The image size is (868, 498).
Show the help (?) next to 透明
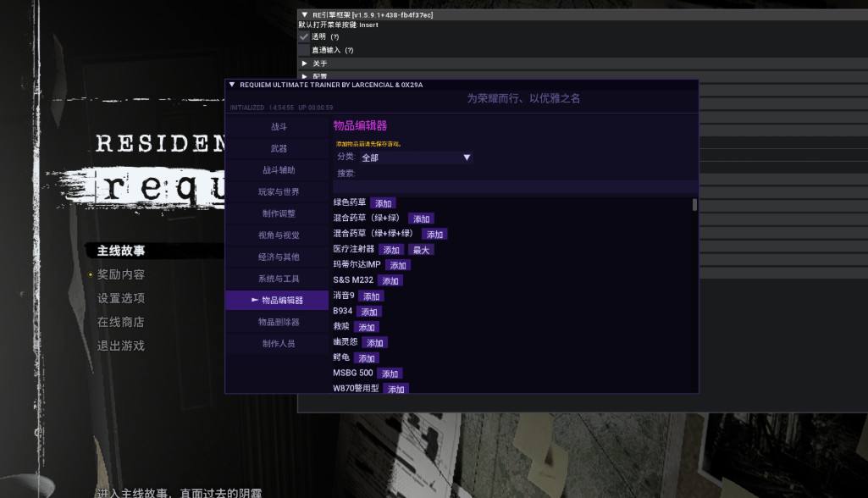[334, 37]
